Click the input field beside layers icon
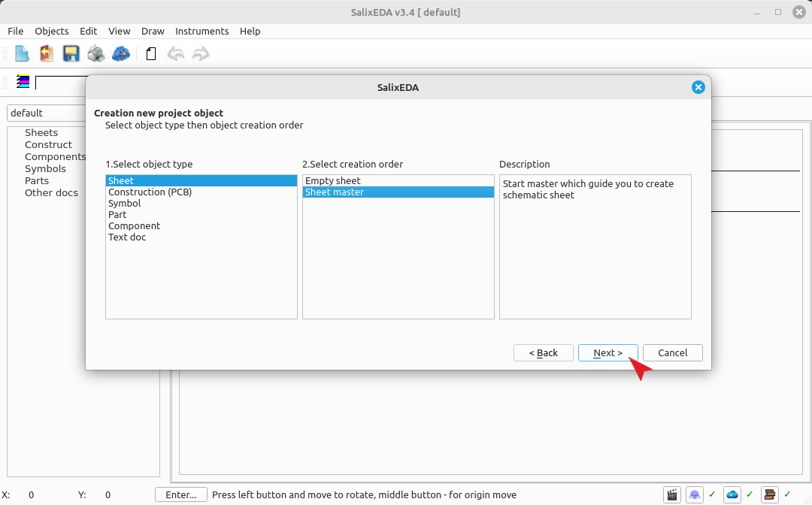Screen dimensions: 812x505 point(61,82)
